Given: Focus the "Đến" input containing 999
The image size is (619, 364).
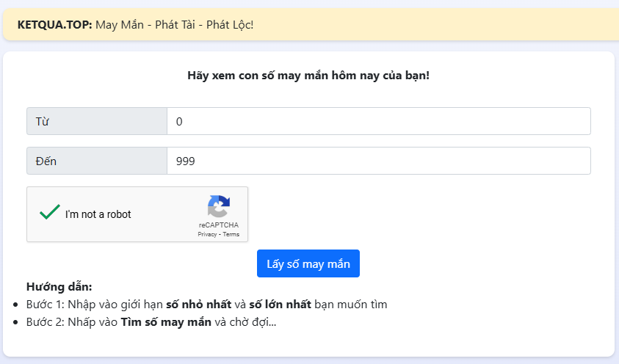Looking at the screenshot, I should tap(378, 161).
